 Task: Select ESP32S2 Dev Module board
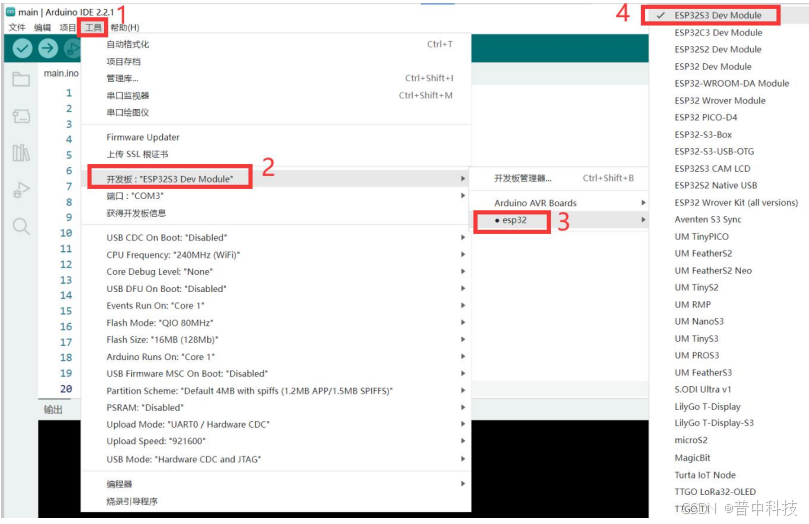coord(729,50)
